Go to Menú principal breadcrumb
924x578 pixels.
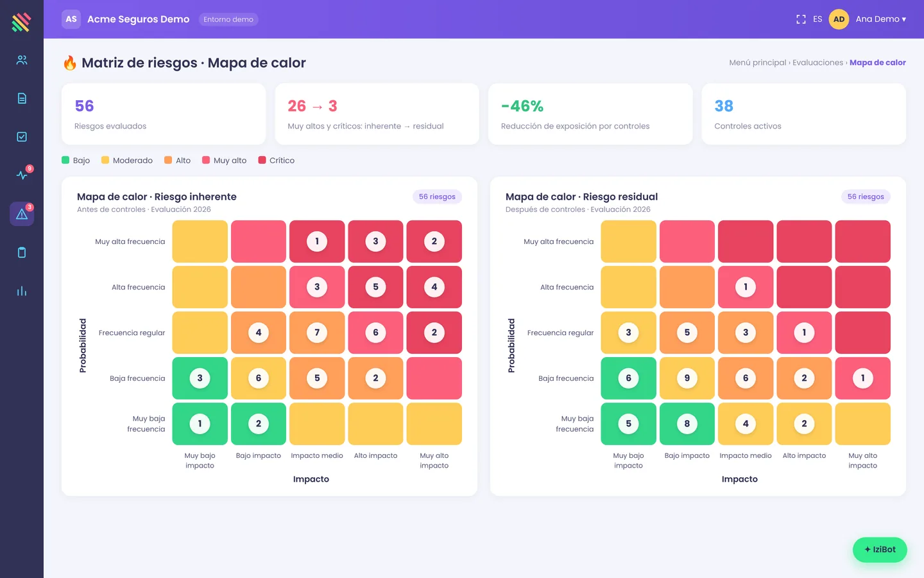(757, 63)
